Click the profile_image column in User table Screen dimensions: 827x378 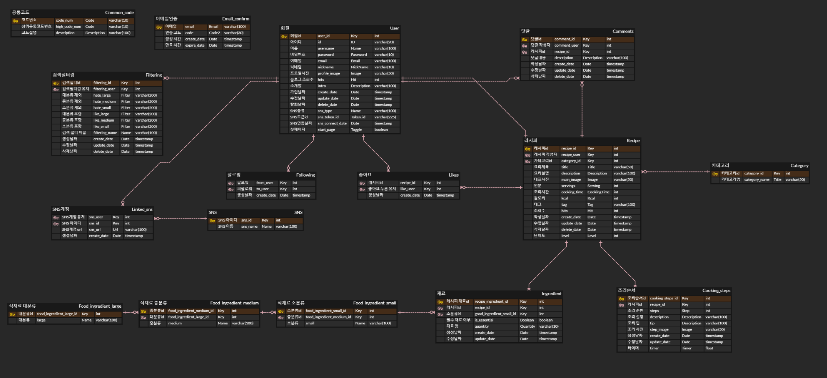coord(340,73)
